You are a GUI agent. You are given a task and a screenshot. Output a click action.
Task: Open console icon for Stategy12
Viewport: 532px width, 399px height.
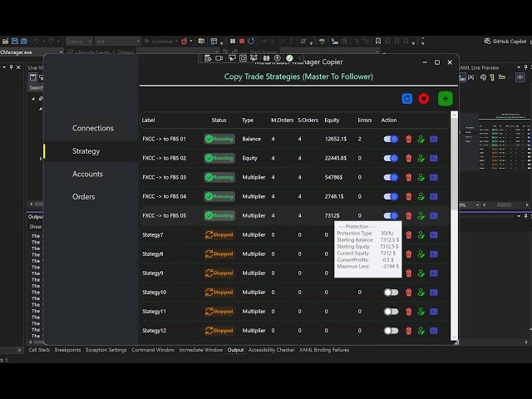pyautogui.click(x=434, y=331)
